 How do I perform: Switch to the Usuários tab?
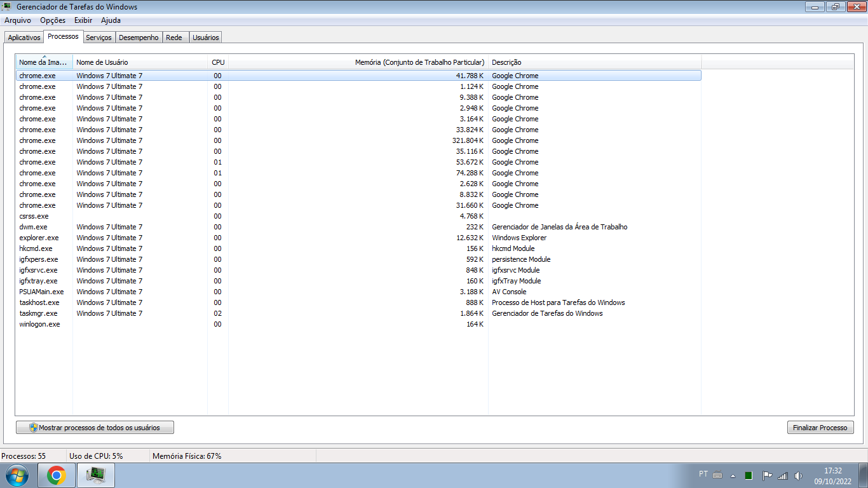[x=205, y=37]
